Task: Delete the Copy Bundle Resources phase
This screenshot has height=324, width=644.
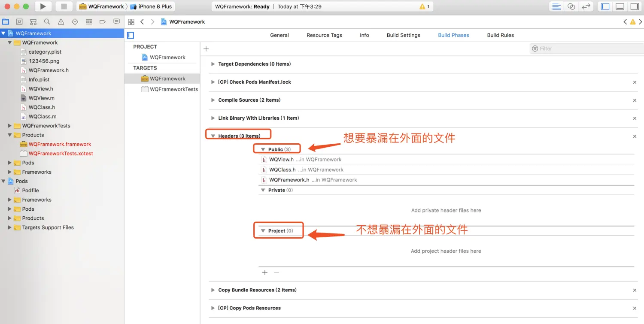Action: (635, 290)
